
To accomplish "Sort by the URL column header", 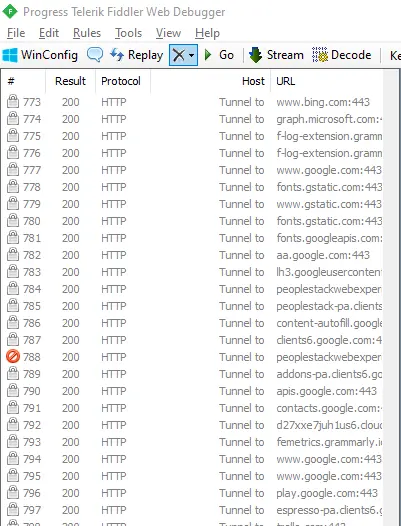I will click(x=327, y=81).
